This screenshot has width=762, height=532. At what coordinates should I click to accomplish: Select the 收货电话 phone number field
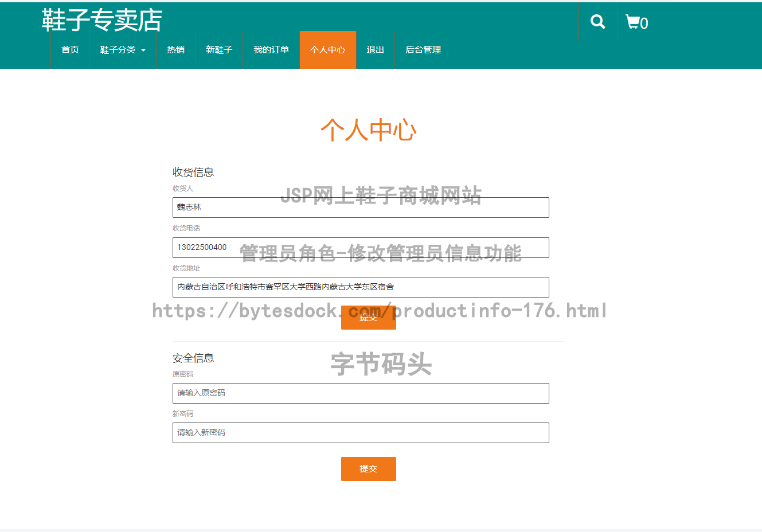361,247
